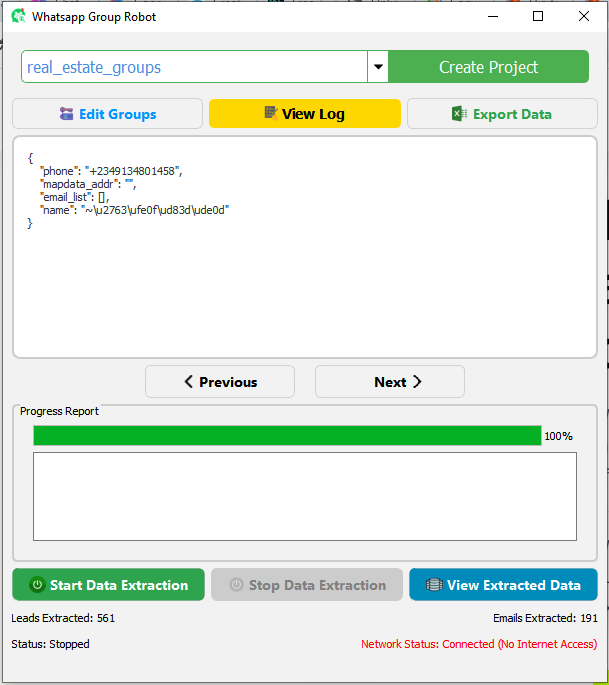Click the Whatsapp Group Robot title text

94,17
